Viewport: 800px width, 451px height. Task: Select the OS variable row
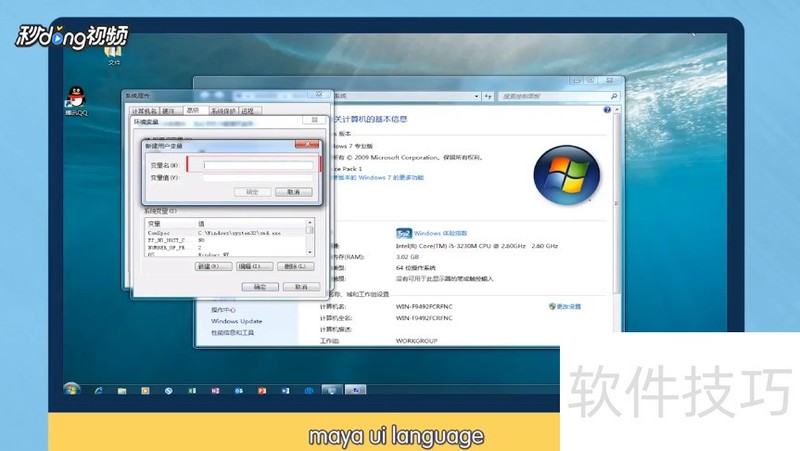[226, 254]
